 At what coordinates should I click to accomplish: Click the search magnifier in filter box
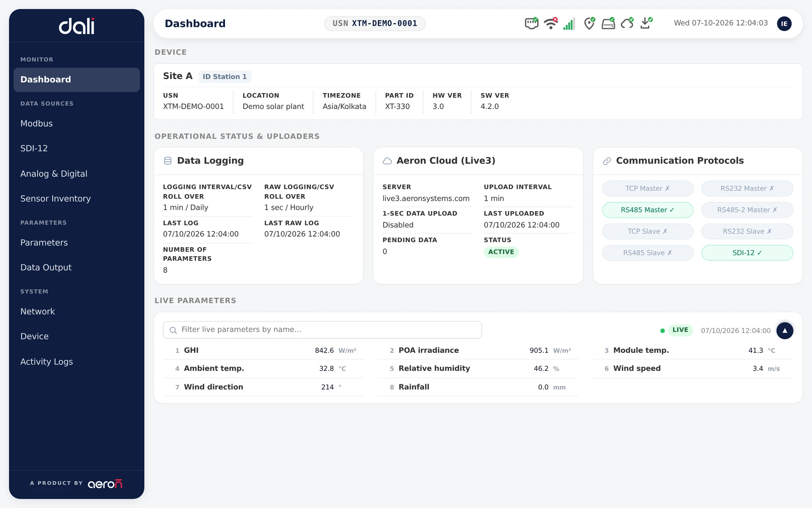coord(173,330)
